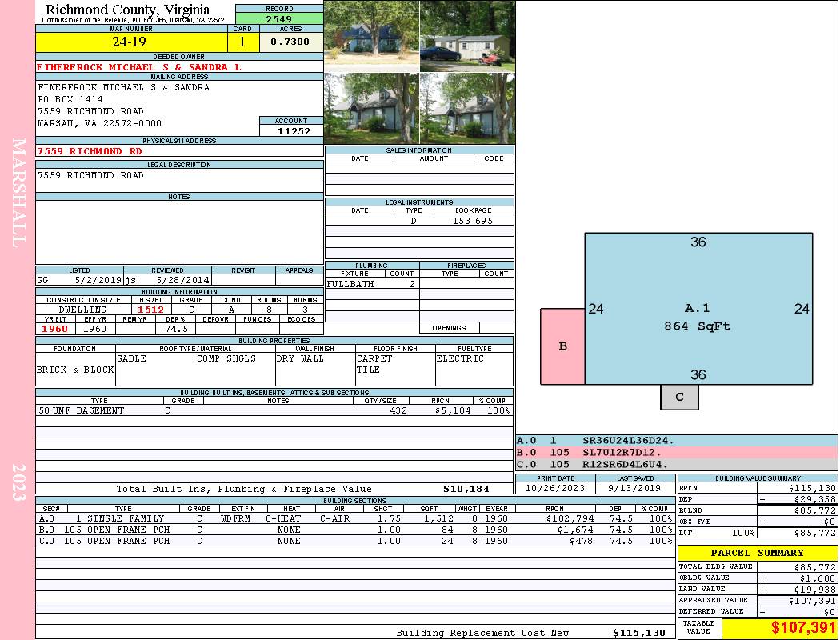Select the A.0 Single Family section row
The width and height of the screenshot is (840, 640).
click(x=355, y=518)
